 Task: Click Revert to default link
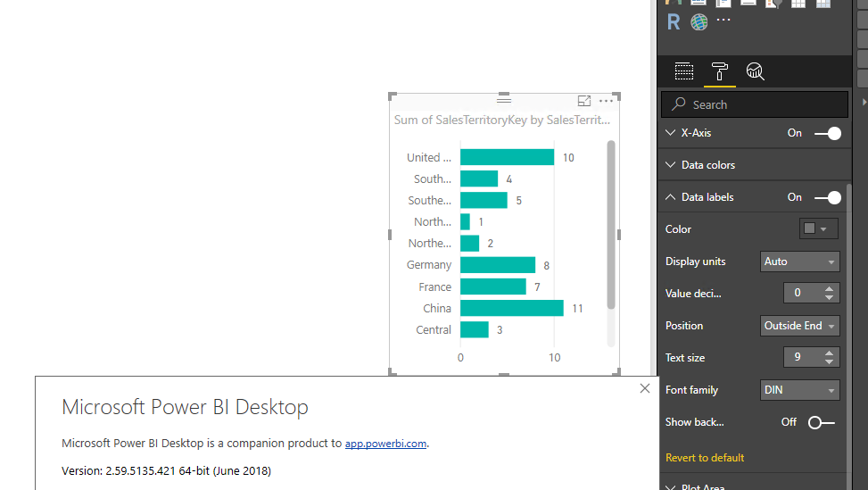click(x=705, y=458)
